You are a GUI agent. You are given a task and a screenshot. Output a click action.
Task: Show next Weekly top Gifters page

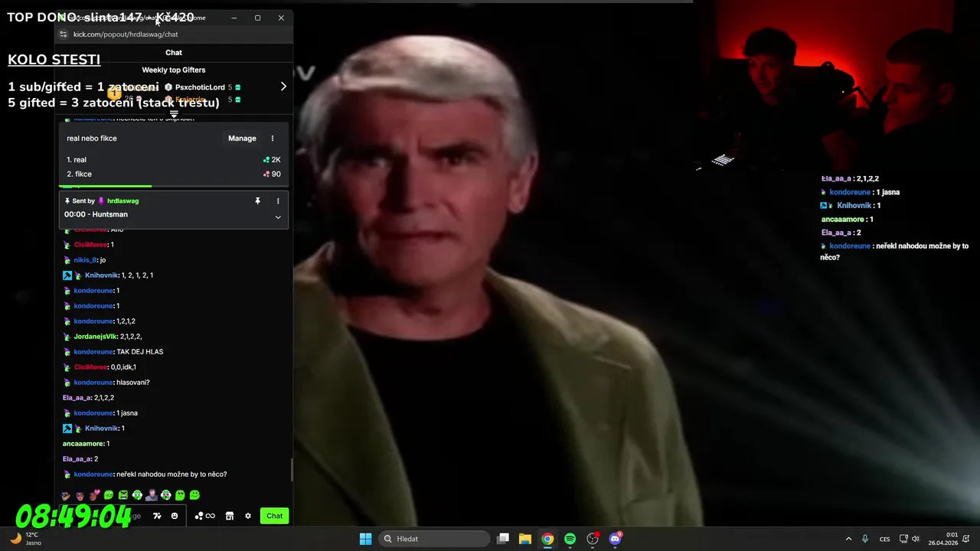(x=283, y=86)
